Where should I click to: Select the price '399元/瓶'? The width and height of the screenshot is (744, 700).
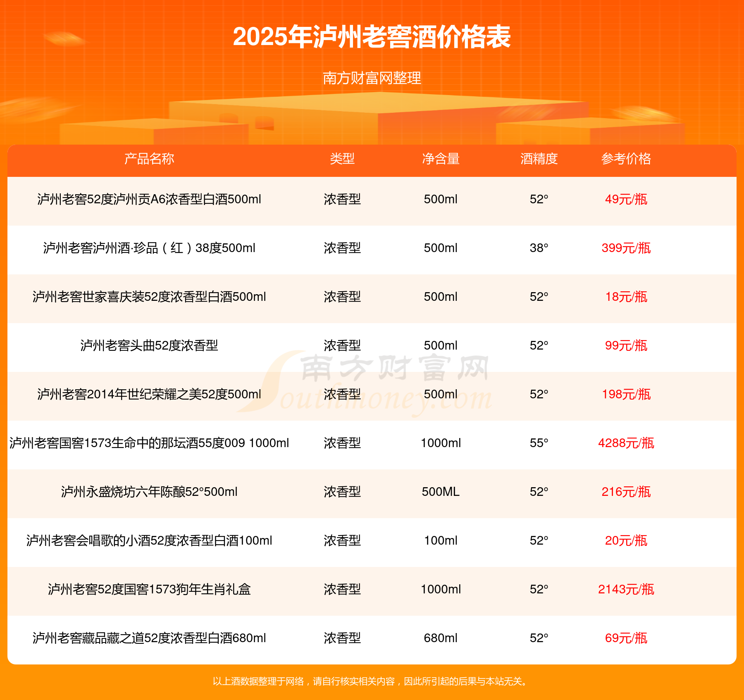point(626,248)
